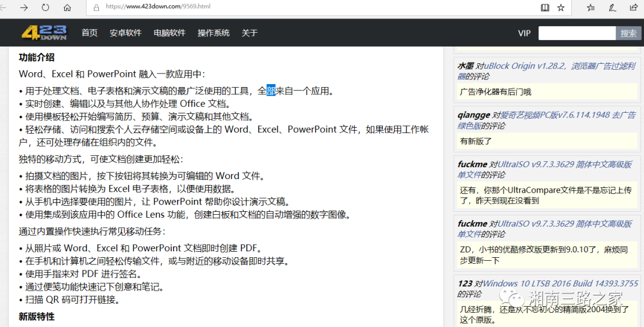Click comment mentioning UltraCompare文件
This screenshot has height=327, width=644.
546,196
